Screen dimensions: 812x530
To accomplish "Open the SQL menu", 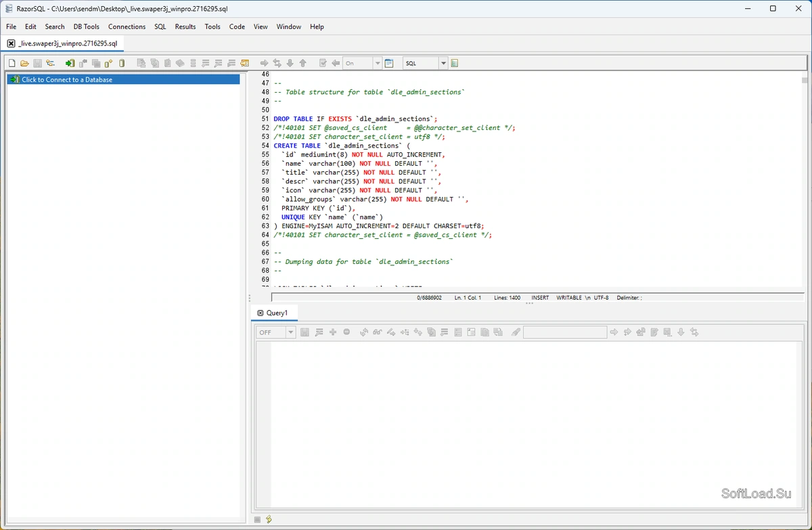I will [x=160, y=27].
